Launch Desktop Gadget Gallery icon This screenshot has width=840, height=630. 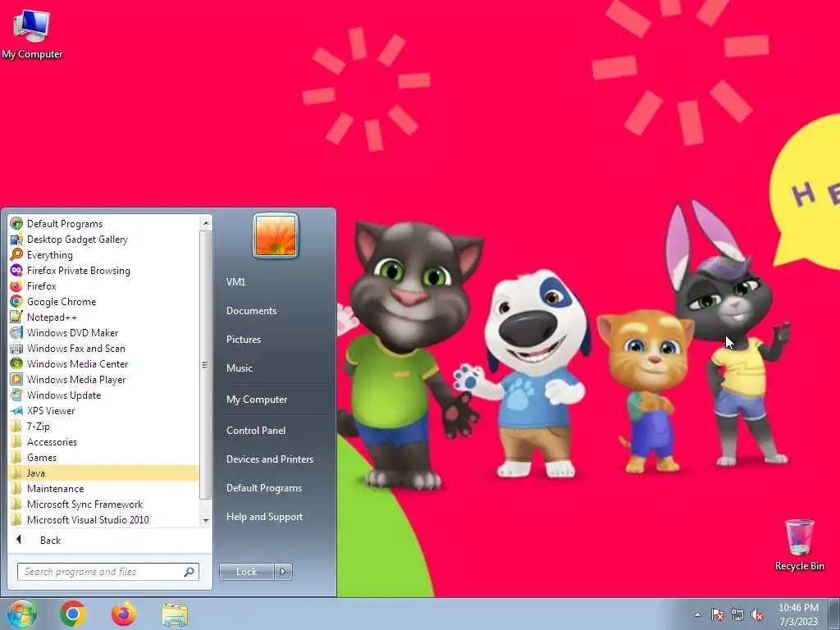(16, 239)
